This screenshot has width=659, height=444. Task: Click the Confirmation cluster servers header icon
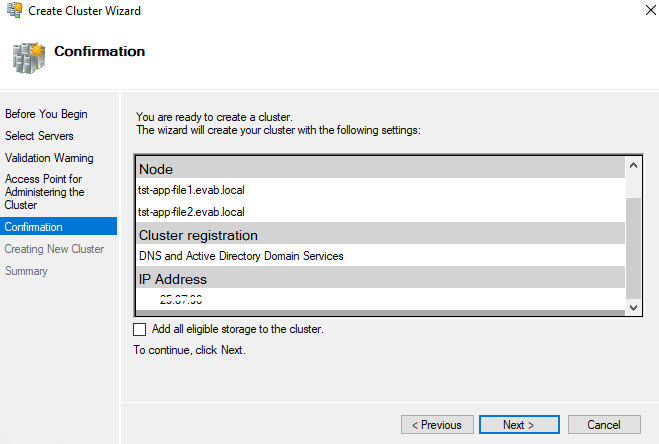point(26,53)
